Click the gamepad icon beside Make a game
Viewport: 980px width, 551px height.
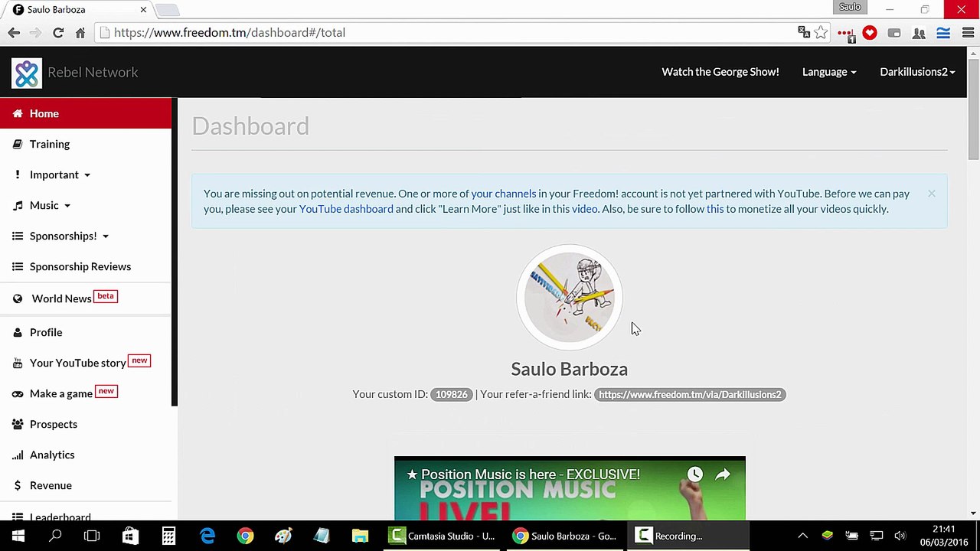click(x=18, y=393)
